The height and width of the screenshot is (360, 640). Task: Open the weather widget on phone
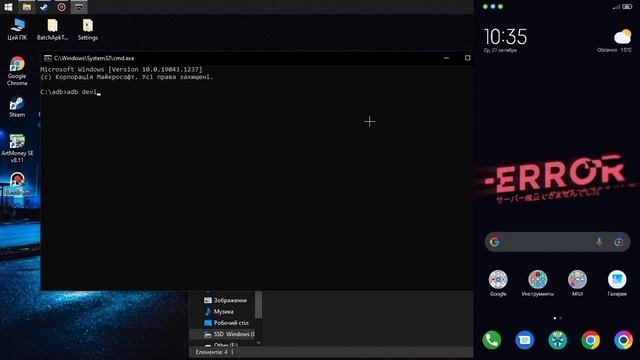(x=616, y=41)
